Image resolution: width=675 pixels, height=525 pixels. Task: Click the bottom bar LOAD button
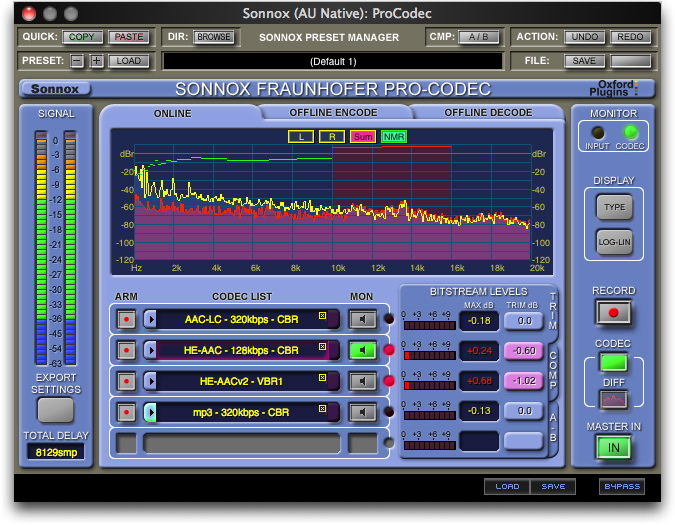click(507, 487)
